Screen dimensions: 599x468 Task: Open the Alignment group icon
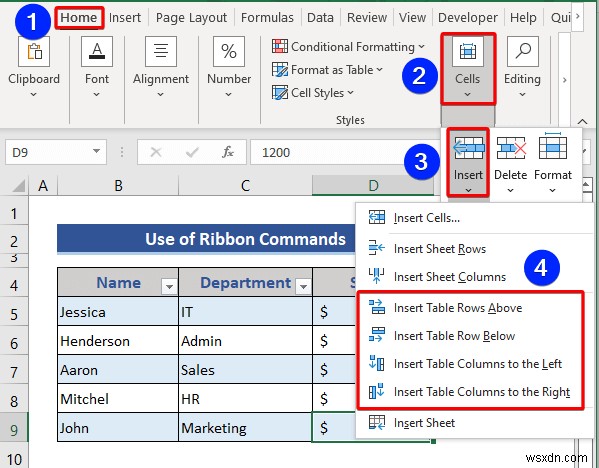point(161,51)
